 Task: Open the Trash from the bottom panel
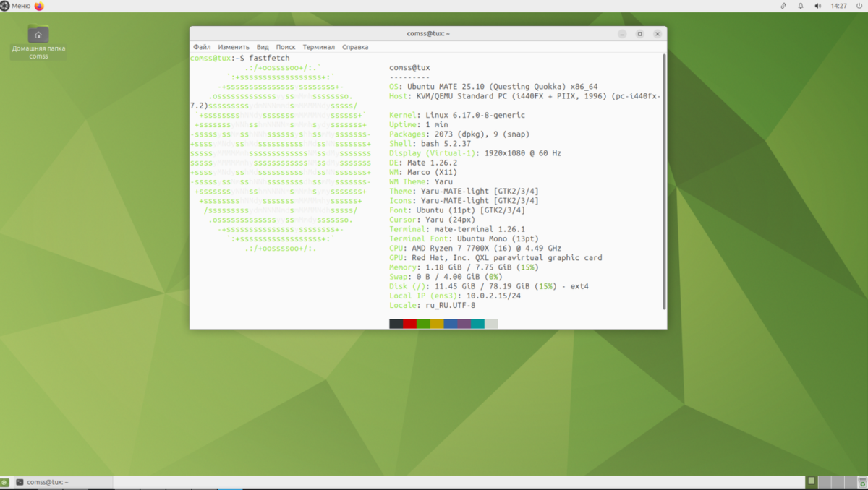(x=862, y=483)
